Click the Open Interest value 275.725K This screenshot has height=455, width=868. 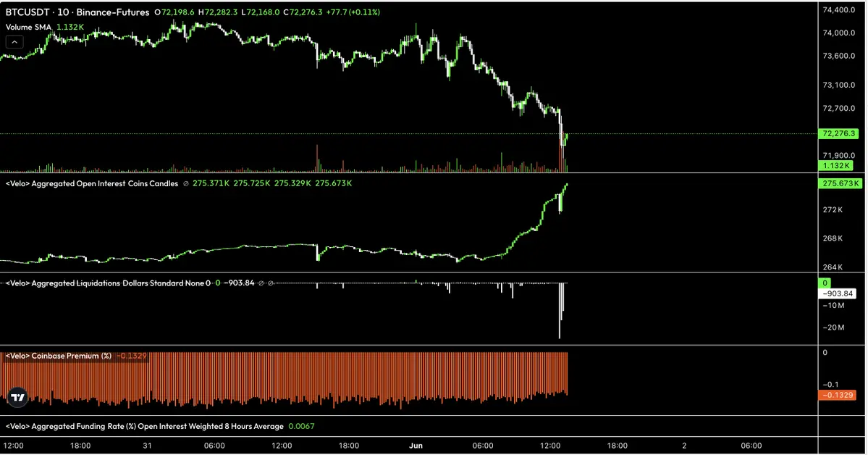point(252,183)
